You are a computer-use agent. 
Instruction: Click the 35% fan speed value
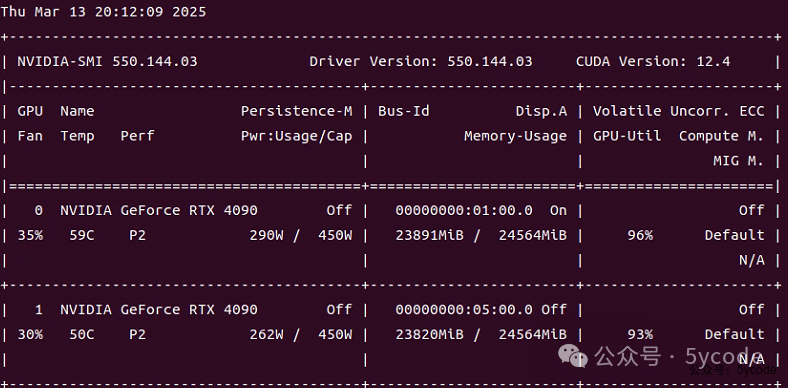click(30, 235)
